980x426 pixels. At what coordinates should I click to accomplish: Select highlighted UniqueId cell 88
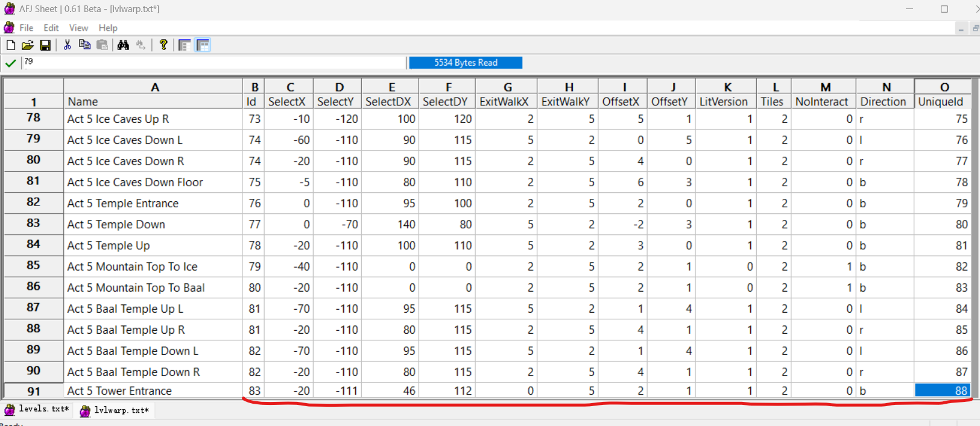943,390
